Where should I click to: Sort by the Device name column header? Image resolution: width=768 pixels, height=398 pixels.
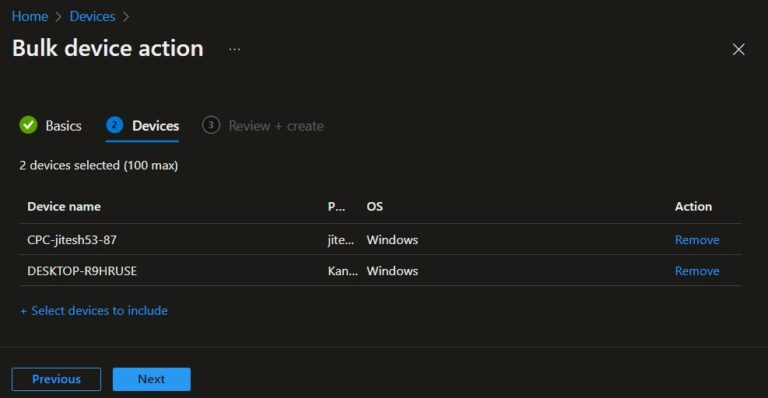64,207
